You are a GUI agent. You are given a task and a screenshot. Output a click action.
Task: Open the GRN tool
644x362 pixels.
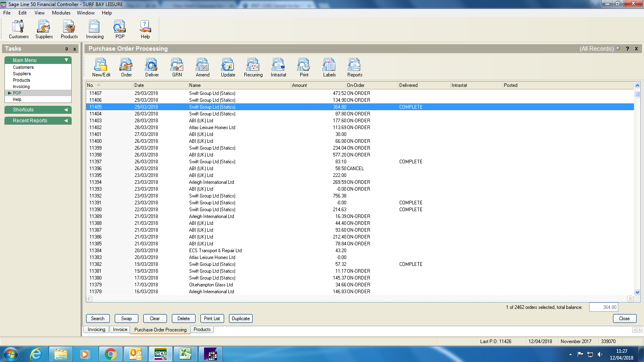(x=177, y=67)
